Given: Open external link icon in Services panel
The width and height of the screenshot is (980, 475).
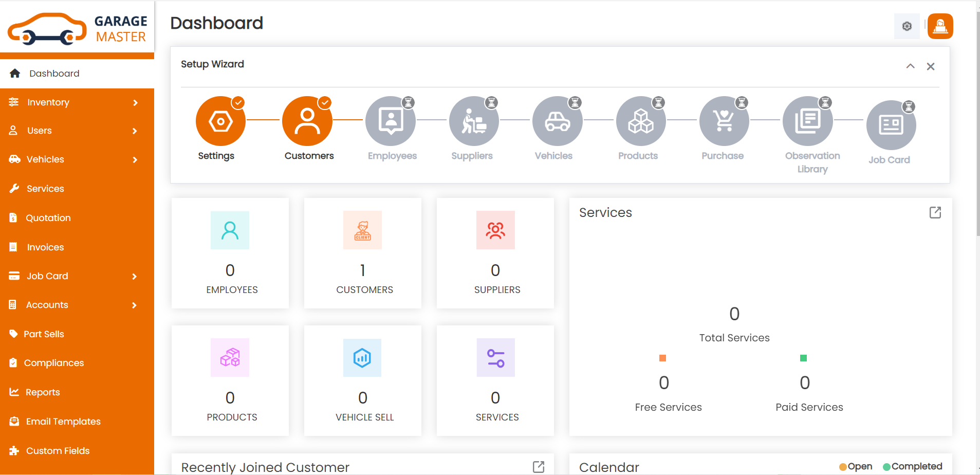Looking at the screenshot, I should (935, 213).
